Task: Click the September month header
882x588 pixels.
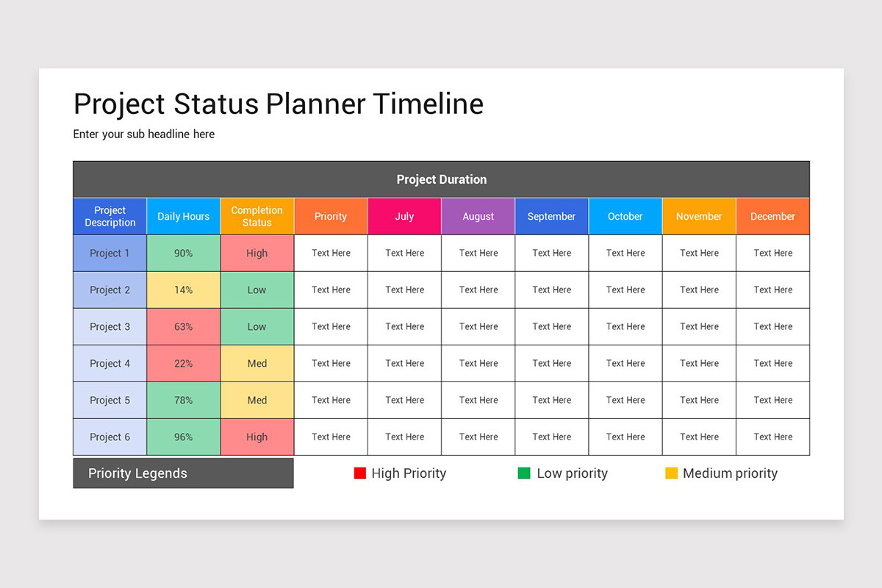Action: tap(551, 216)
